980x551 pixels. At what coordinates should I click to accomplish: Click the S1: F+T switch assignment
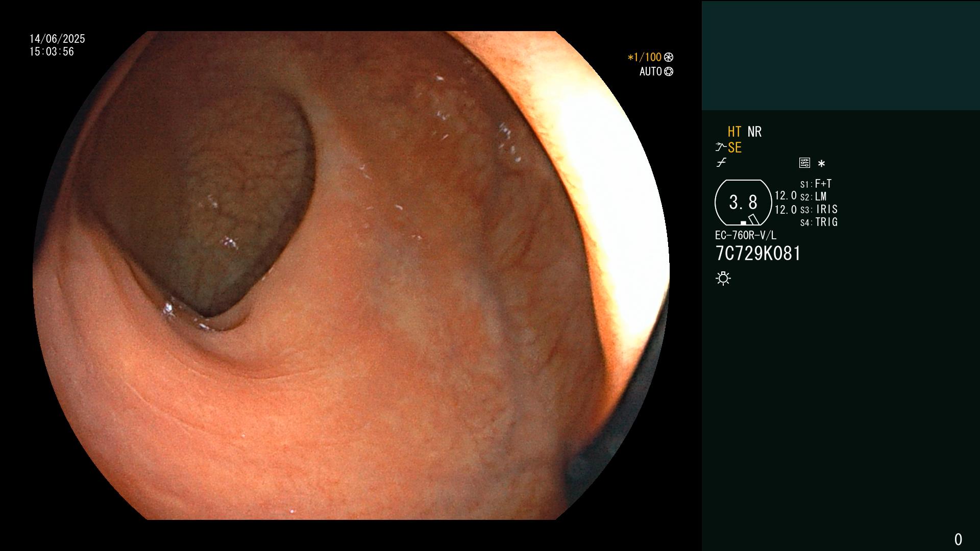[816, 184]
